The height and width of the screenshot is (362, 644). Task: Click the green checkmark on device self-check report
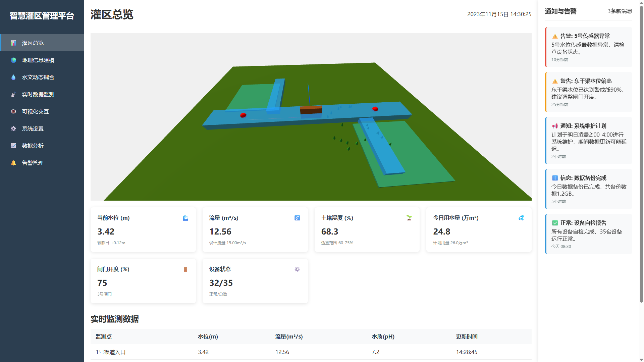tap(555, 223)
